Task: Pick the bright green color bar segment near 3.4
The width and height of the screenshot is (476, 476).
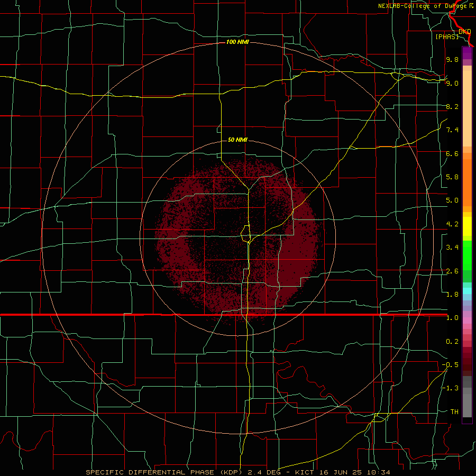Action: pyautogui.click(x=467, y=255)
